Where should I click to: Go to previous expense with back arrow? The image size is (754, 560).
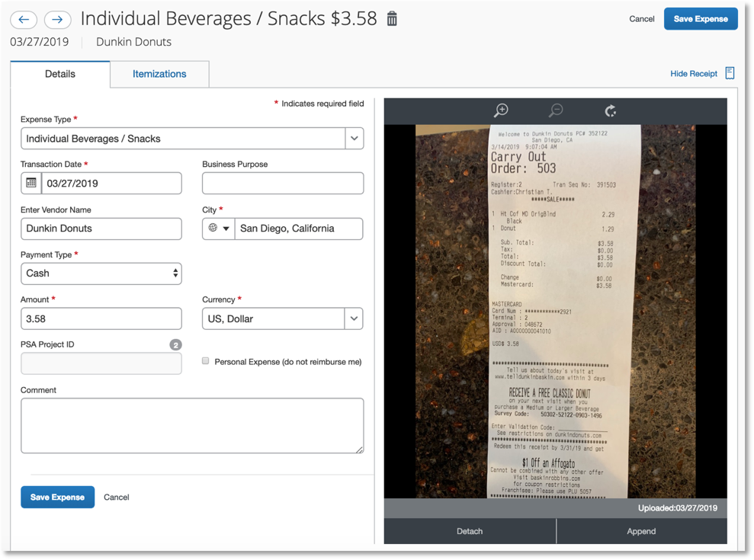point(24,20)
